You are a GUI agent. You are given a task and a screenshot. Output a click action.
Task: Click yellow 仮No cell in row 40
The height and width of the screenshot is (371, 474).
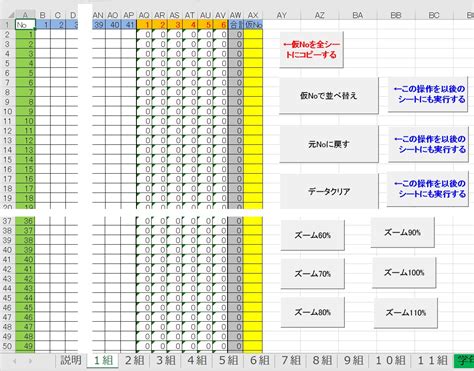pyautogui.click(x=253, y=250)
